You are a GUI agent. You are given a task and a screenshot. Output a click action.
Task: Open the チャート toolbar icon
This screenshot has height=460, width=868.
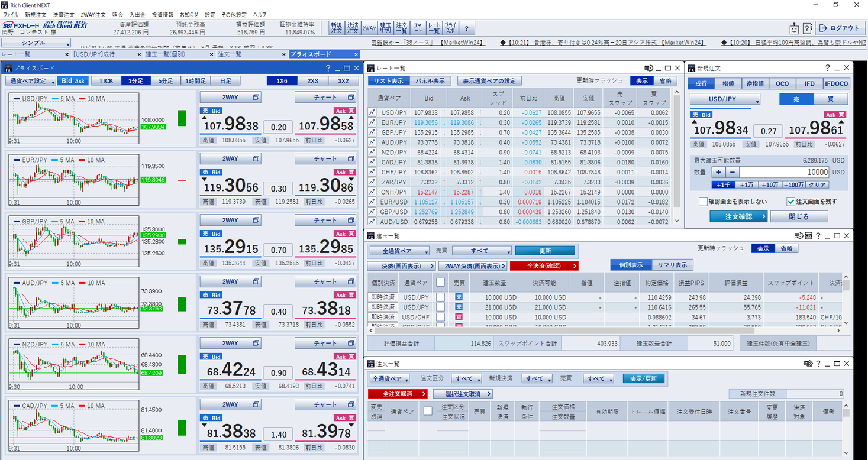tap(418, 28)
